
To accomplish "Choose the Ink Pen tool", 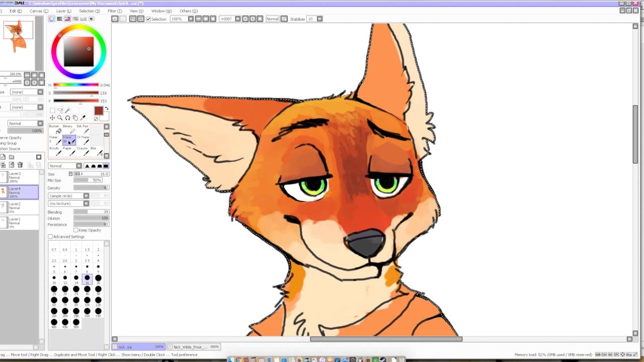I will 83,129.
